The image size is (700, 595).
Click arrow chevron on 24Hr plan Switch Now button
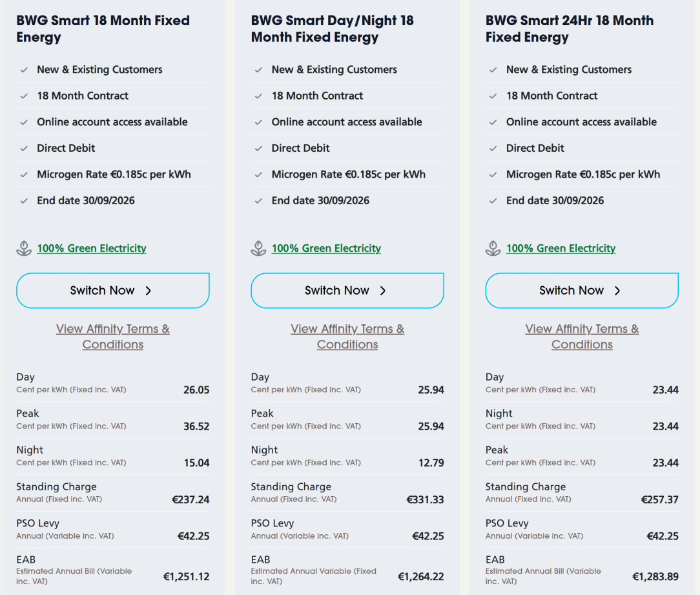pyautogui.click(x=617, y=291)
